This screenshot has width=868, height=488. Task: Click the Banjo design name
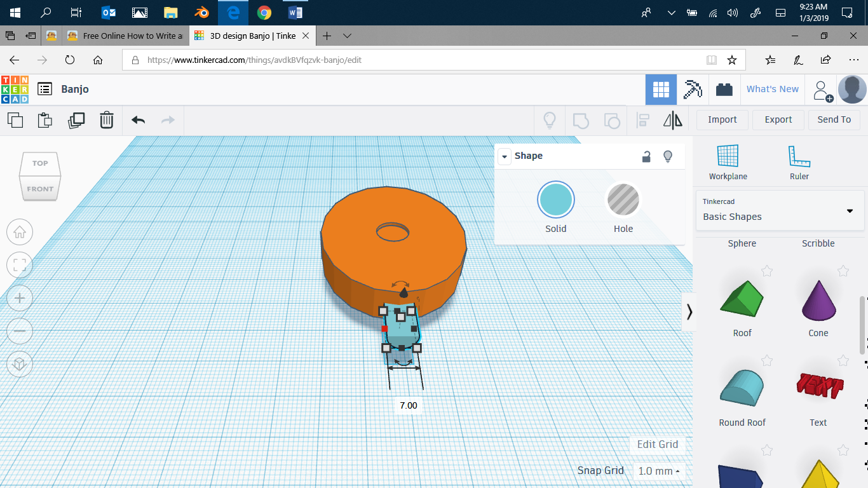(x=75, y=89)
